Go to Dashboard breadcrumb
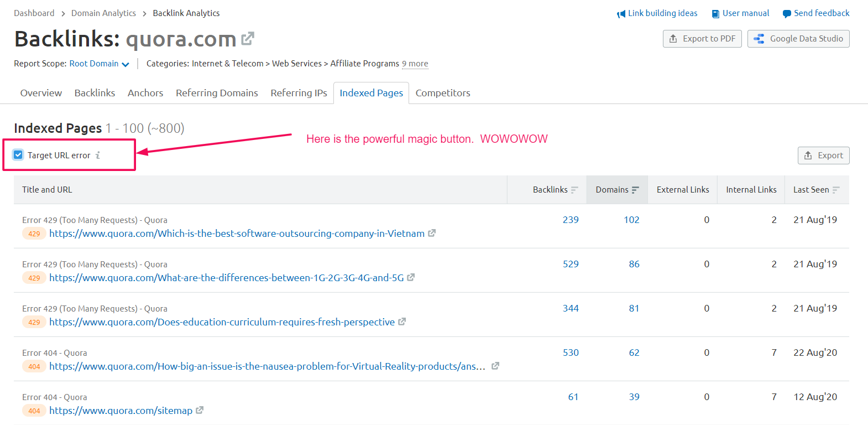 click(34, 13)
